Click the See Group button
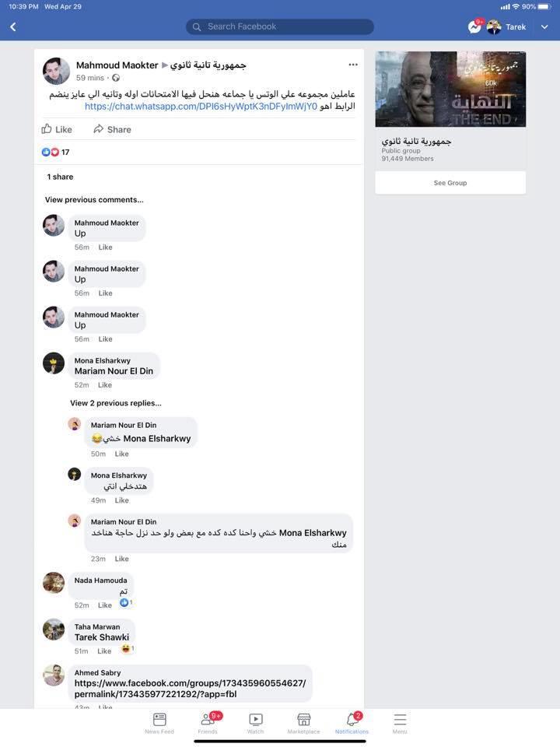Viewport: 560px width, 747px height. (x=450, y=183)
